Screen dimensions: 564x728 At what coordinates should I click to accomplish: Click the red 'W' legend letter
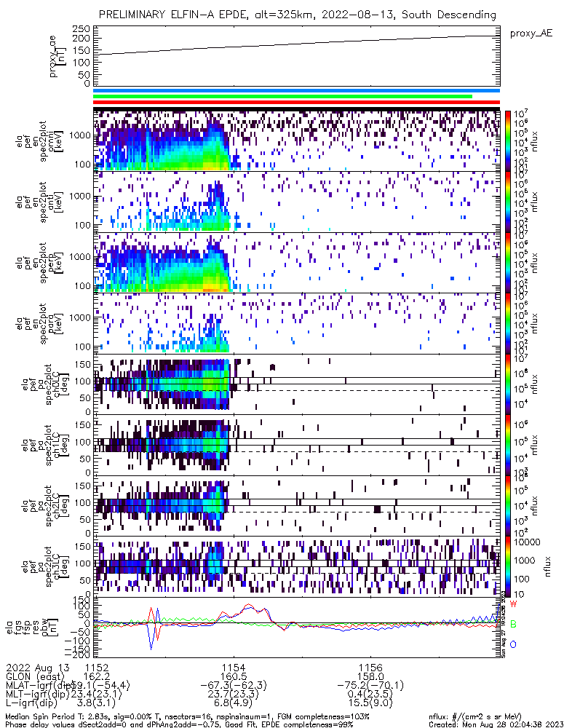click(513, 604)
